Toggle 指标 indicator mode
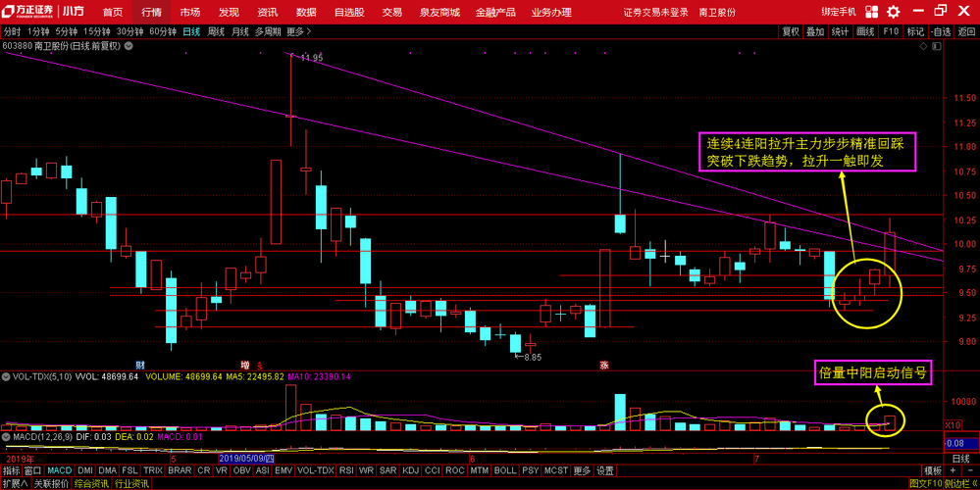980x490 pixels. tap(11, 470)
